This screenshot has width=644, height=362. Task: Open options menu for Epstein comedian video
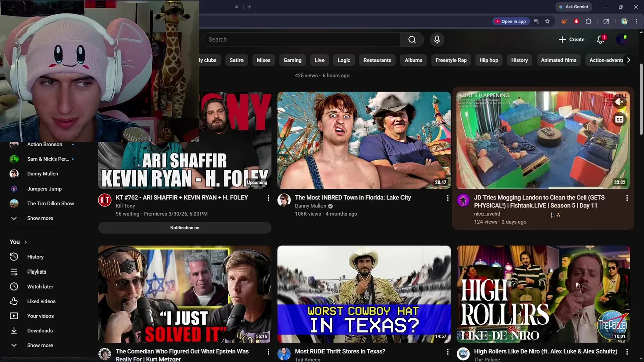click(268, 352)
